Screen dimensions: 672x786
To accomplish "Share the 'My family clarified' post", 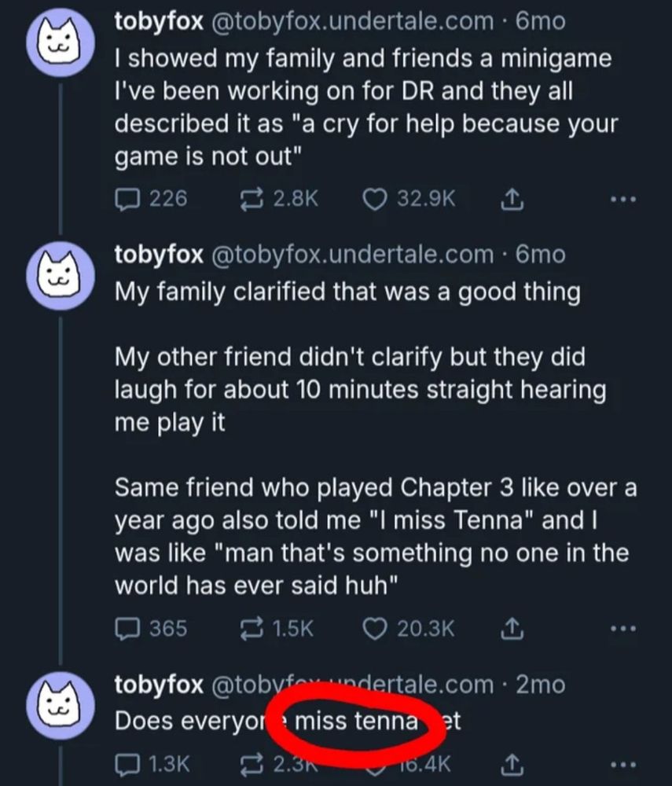I will tap(512, 629).
